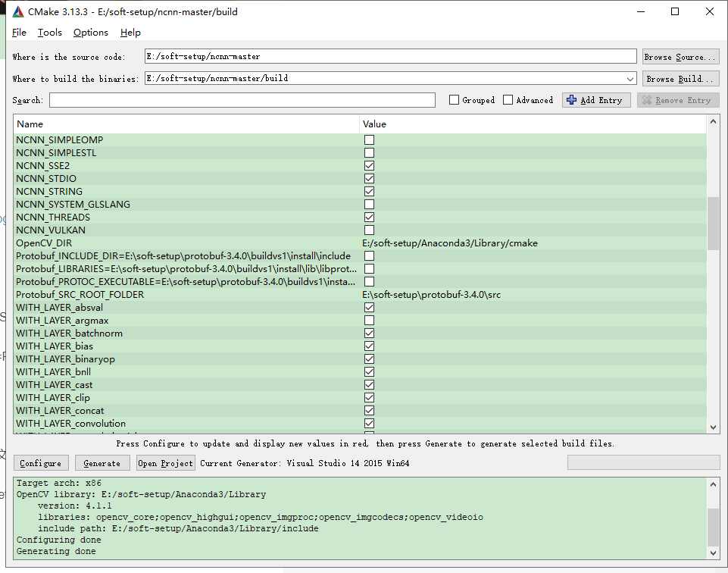
Task: Toggle Protobuf_PROTOC_EXECUTABLE entry checkbox
Action: [369, 282]
